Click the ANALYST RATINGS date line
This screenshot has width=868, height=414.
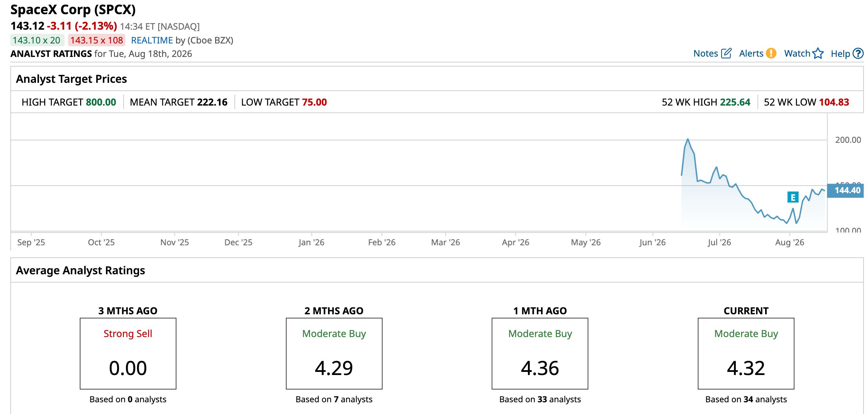tap(101, 54)
